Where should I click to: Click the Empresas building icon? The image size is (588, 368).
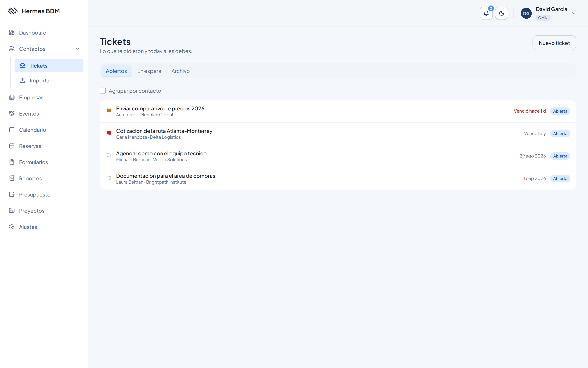click(12, 97)
